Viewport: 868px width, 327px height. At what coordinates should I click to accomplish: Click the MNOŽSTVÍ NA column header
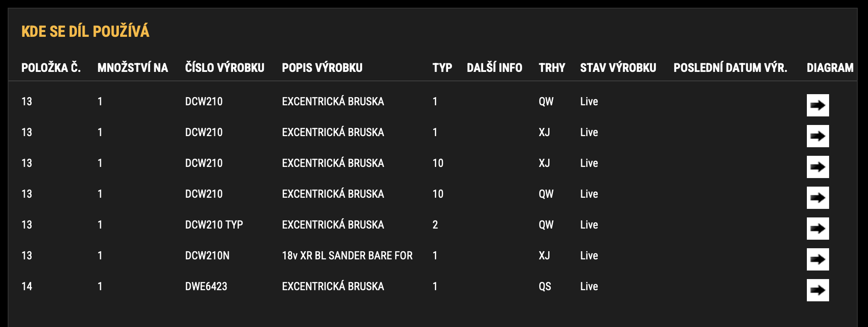click(133, 68)
